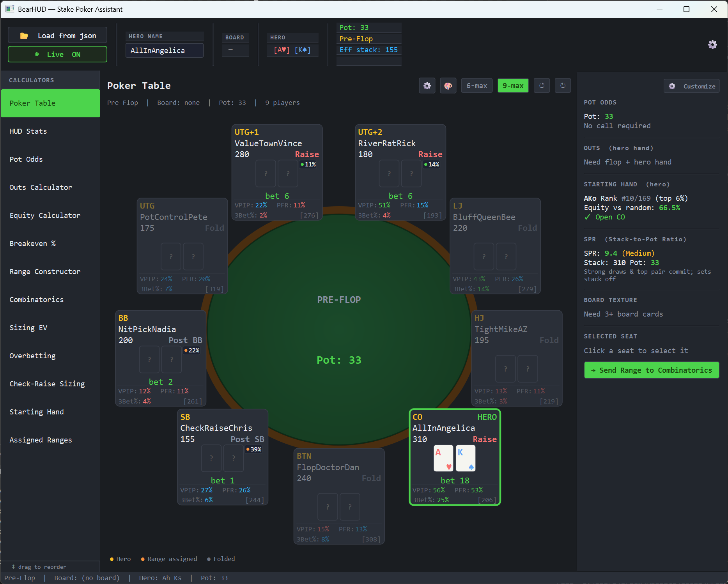Open Range Constructor

click(x=50, y=272)
